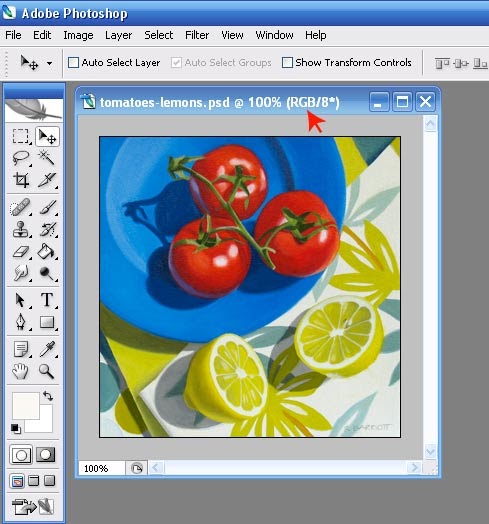The image size is (489, 524).
Task: Select the Lasso tool
Action: pyautogui.click(x=21, y=158)
